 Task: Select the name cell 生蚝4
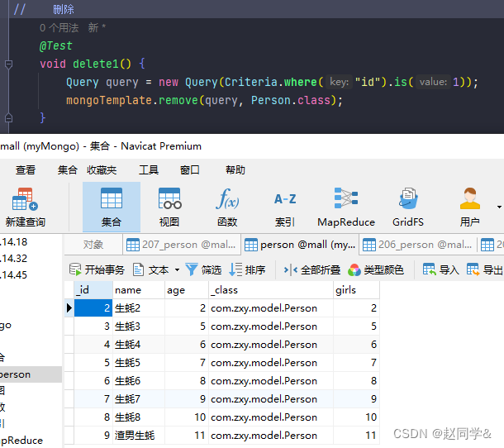[139, 345]
